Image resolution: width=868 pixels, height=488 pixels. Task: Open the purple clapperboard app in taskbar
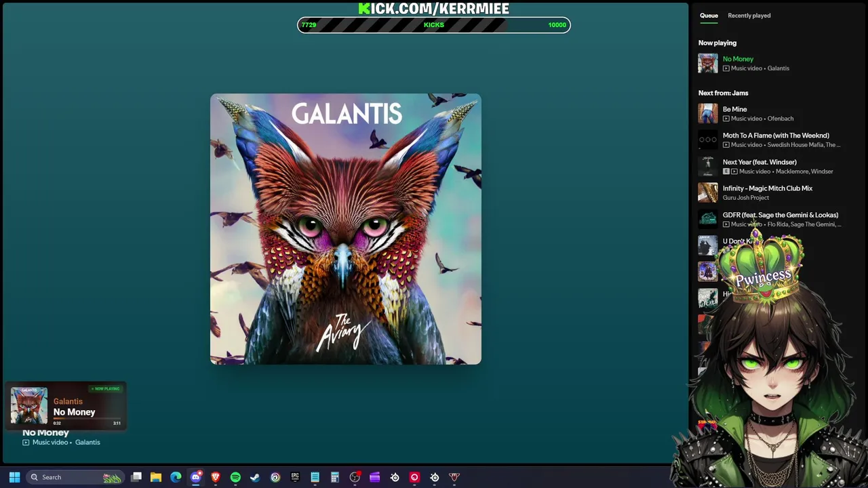(x=374, y=477)
